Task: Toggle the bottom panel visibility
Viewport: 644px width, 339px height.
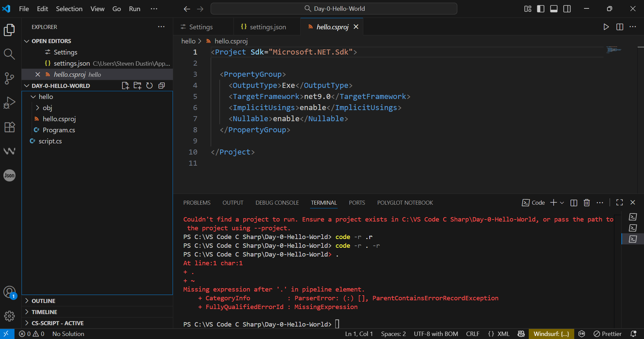Action: pos(554,9)
